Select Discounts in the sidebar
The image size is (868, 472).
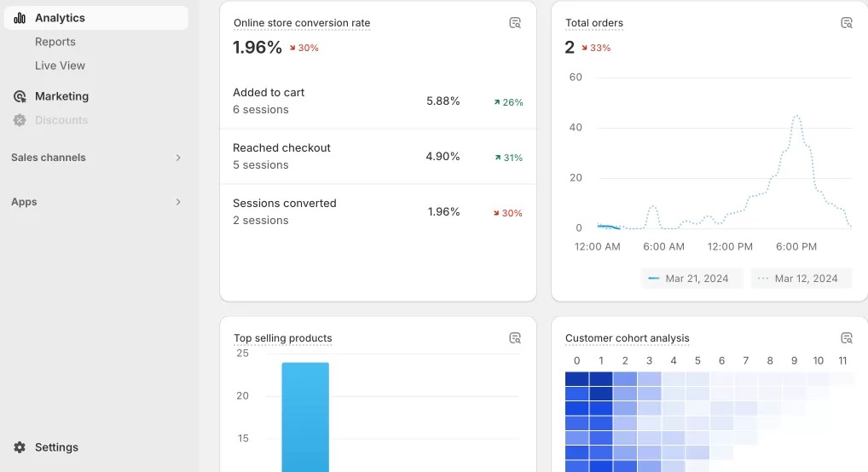(61, 120)
